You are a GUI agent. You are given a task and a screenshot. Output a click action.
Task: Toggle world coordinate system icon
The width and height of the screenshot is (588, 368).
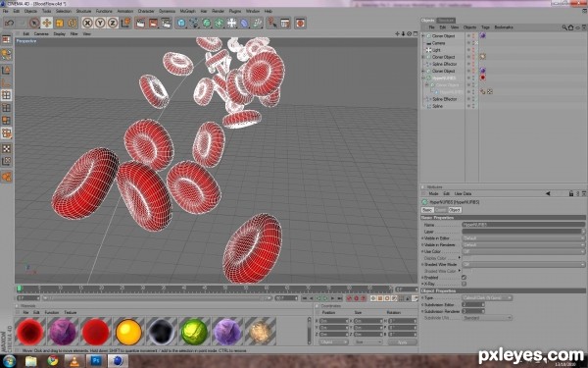(125, 24)
